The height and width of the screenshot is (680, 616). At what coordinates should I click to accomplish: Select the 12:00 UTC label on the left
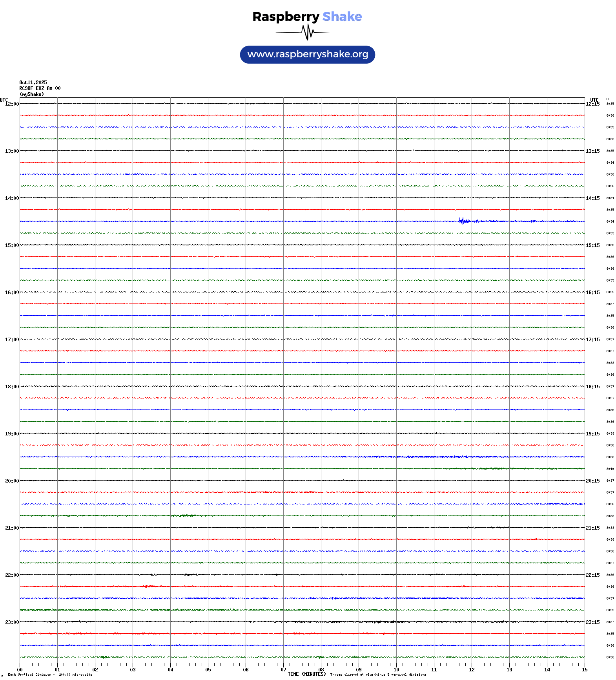coord(12,104)
